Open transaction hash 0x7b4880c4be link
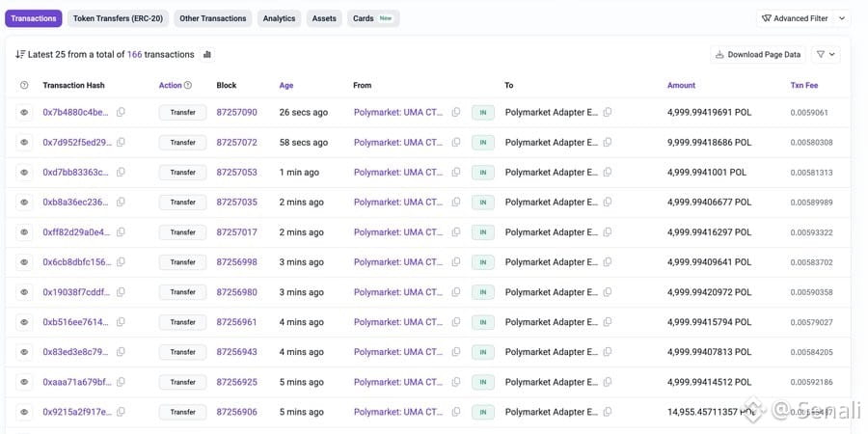Viewport: 868px width, 434px height. pos(76,112)
